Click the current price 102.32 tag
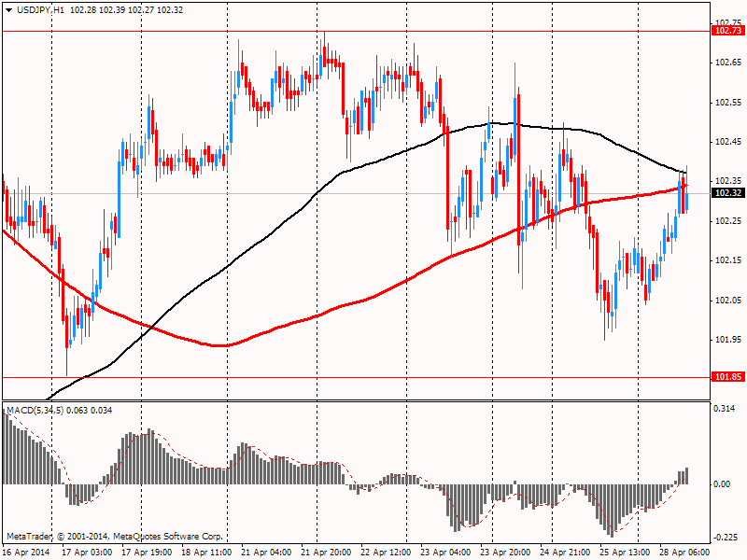Screen dimensions: 747x560 [x=727, y=193]
